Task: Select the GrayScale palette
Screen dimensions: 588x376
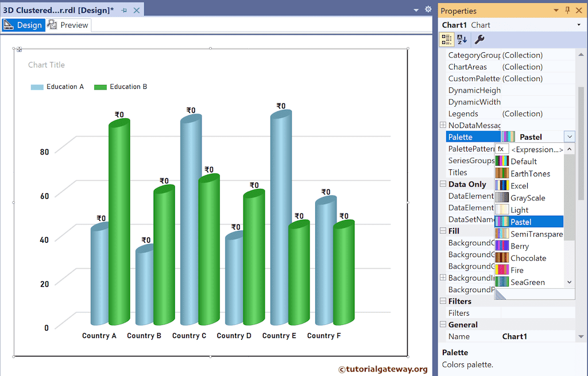Action: pos(529,197)
